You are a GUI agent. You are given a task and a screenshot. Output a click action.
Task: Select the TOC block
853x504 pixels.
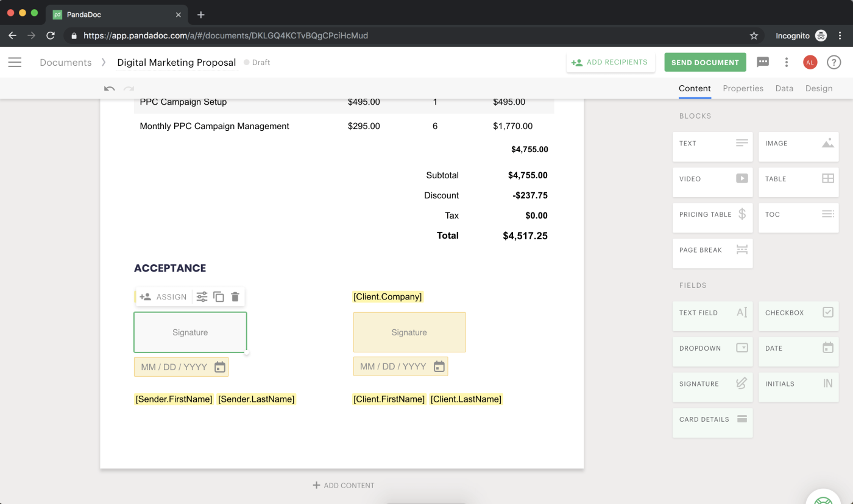tap(799, 217)
